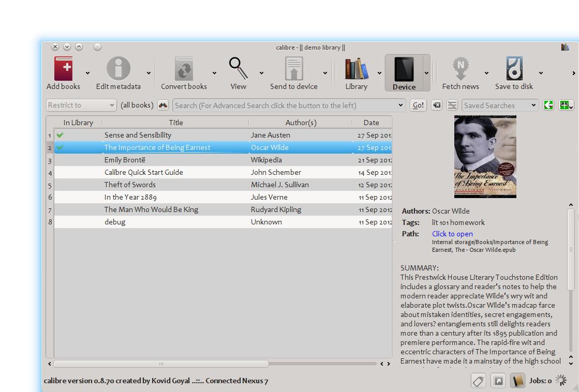
Task: Toggle search highlighting icon
Action: tap(452, 105)
